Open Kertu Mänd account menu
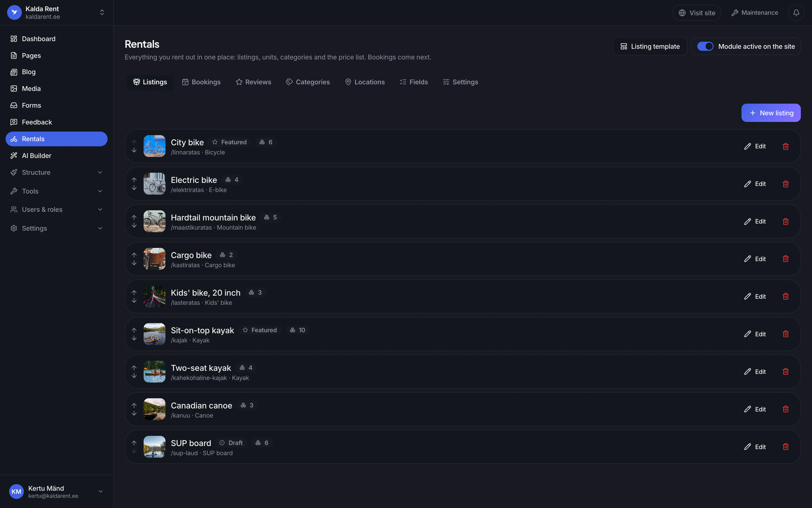The image size is (812, 508). [56, 491]
